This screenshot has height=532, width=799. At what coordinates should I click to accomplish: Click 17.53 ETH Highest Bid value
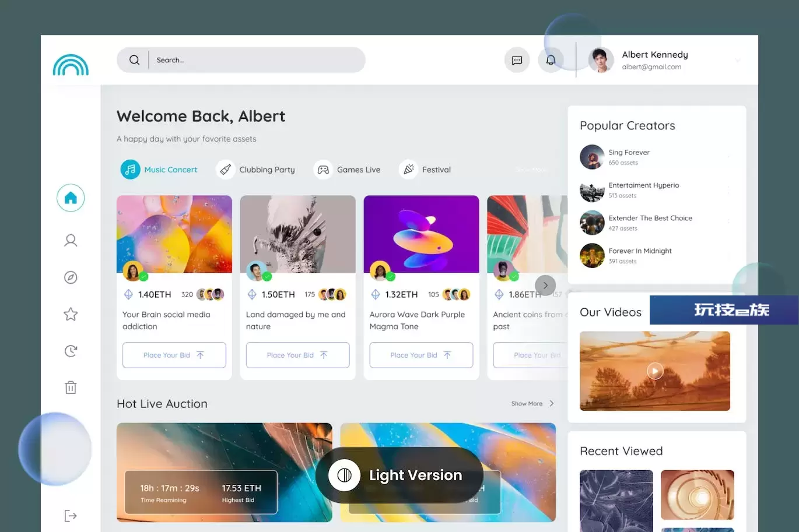click(241, 488)
